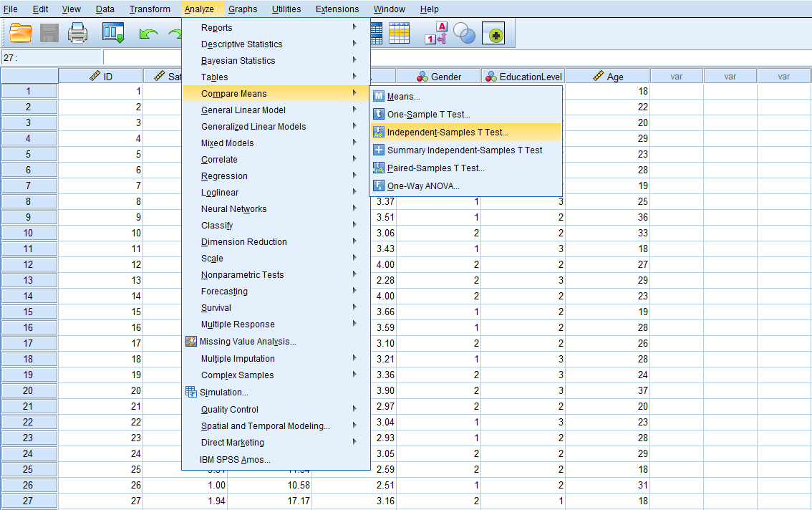Image resolution: width=812 pixels, height=510 pixels.
Task: Expand the Regression submenu
Action: (224, 176)
